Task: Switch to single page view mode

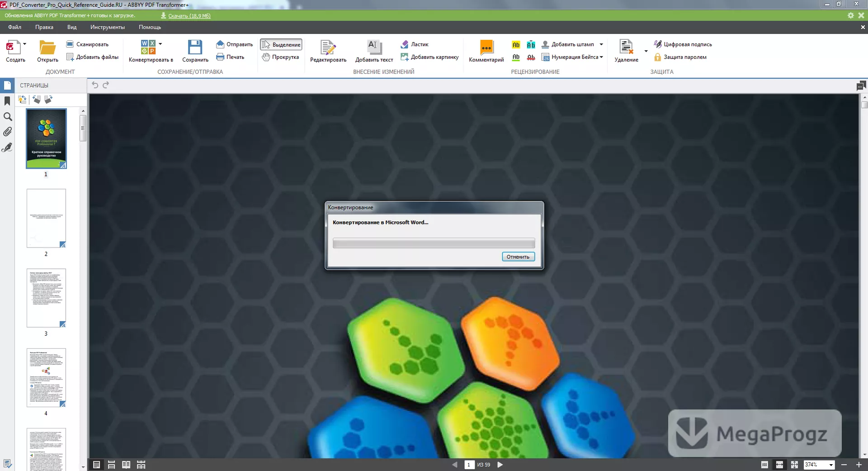Action: click(96, 465)
